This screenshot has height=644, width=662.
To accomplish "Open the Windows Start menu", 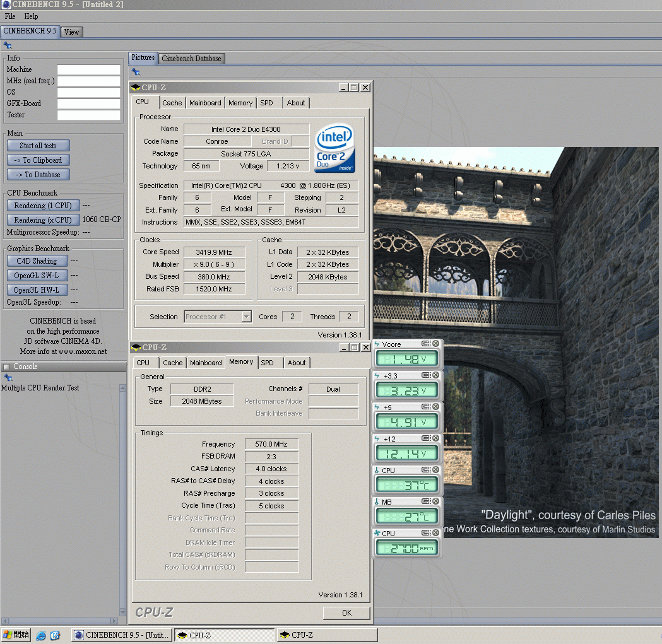I will [x=16, y=635].
